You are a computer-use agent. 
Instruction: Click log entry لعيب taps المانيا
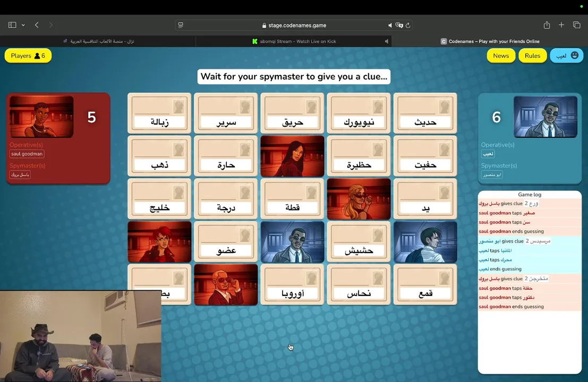click(x=530, y=250)
